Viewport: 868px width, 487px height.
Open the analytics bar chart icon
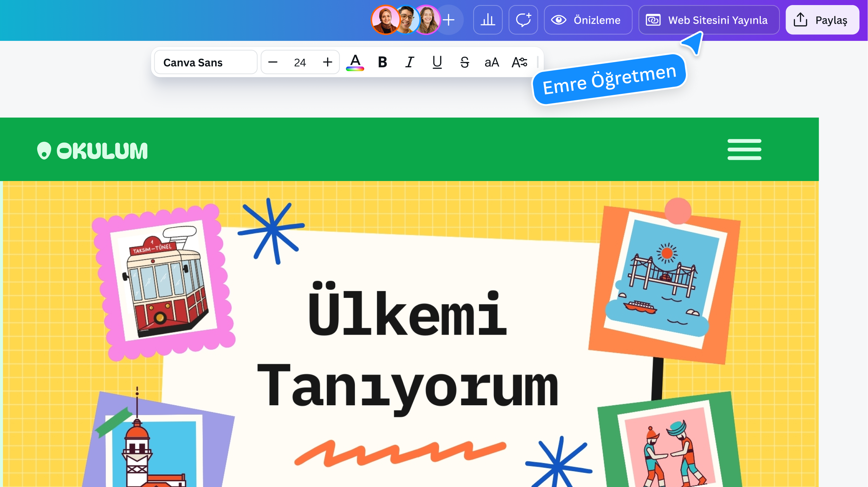[x=487, y=20]
